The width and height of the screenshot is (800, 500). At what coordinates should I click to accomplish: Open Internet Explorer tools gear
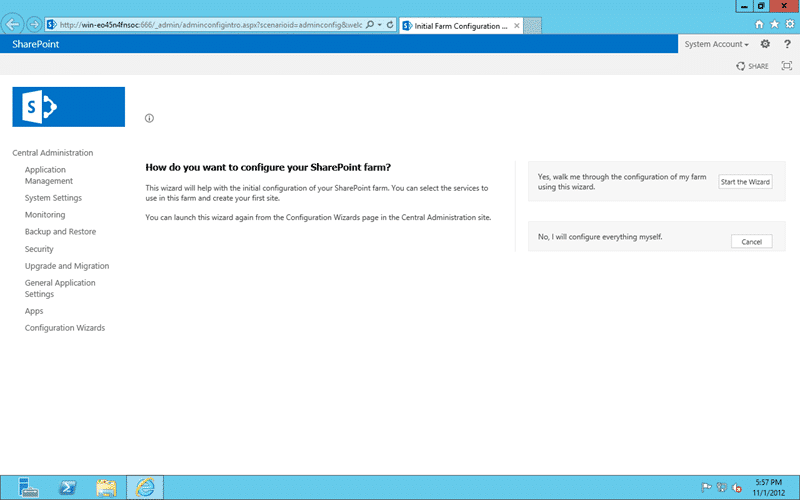pos(790,24)
